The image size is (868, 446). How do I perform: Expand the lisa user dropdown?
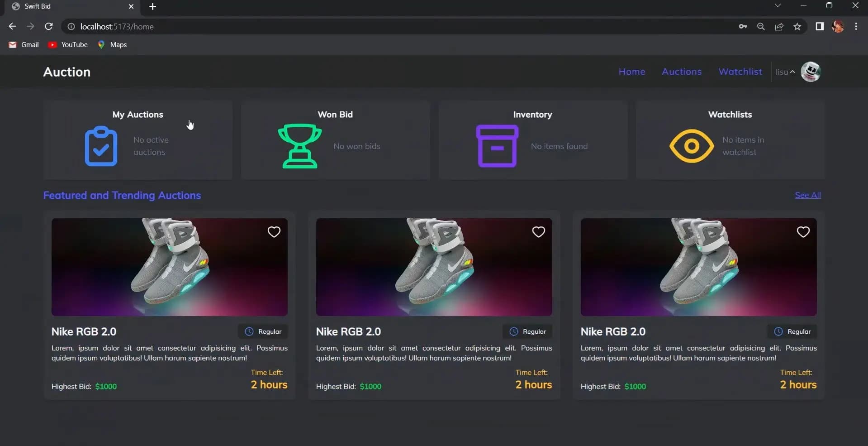785,72
